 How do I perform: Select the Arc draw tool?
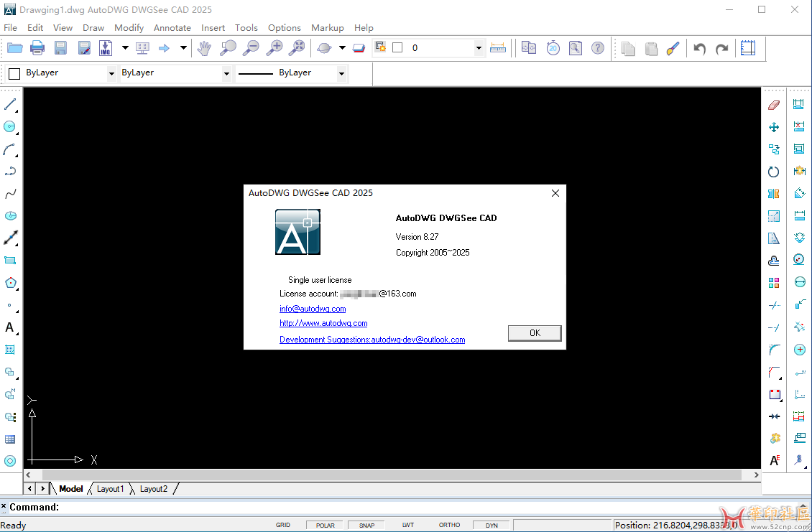pyautogui.click(x=10, y=149)
